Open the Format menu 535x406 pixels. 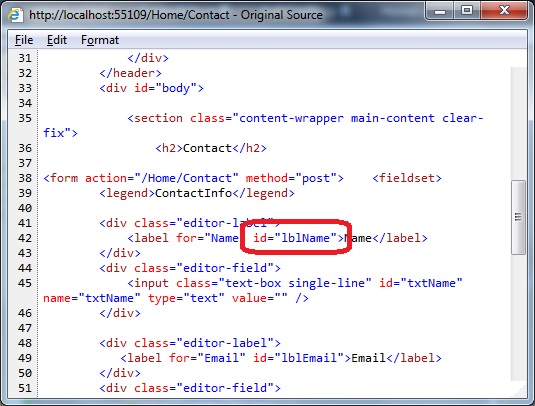(100, 40)
